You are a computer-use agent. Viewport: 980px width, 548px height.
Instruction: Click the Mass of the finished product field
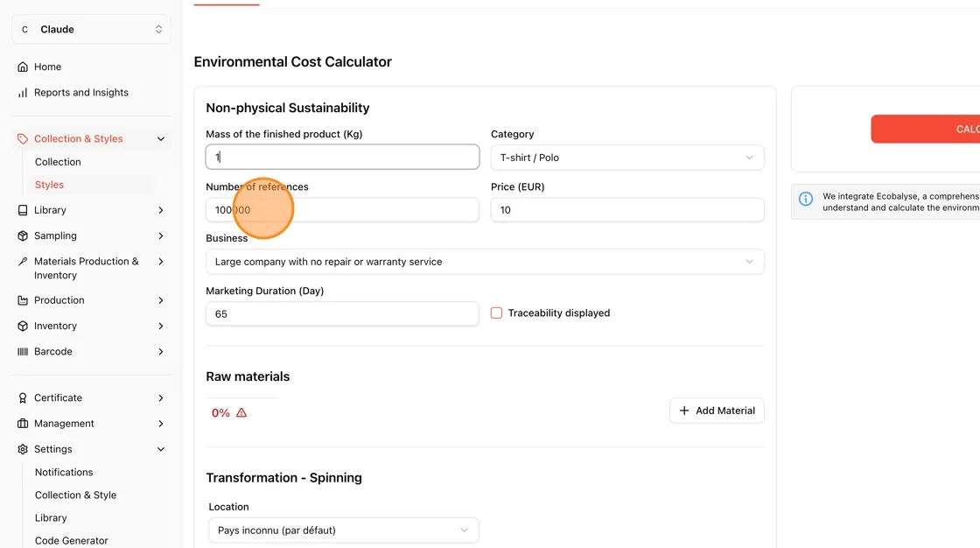[x=342, y=157]
